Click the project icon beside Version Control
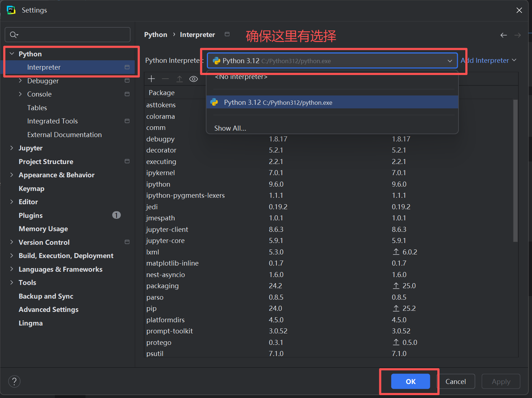The height and width of the screenshot is (398, 532). click(127, 242)
